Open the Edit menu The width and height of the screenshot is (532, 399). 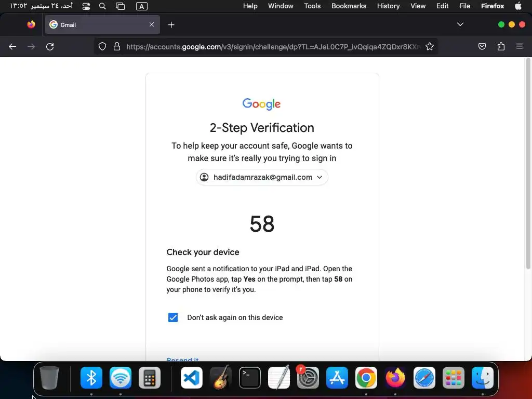(443, 6)
